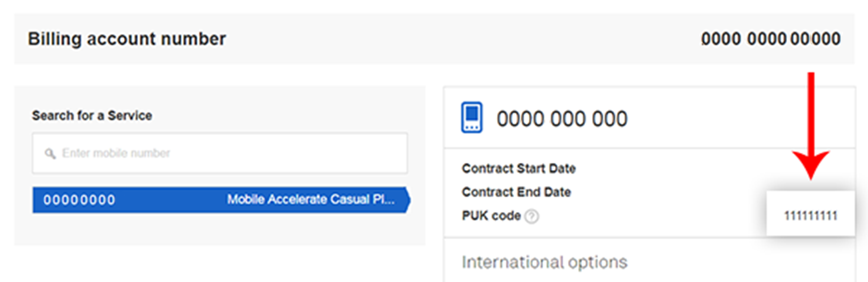Click the Contract End Date label
Screen dimensions: 868x282
[x=516, y=192]
